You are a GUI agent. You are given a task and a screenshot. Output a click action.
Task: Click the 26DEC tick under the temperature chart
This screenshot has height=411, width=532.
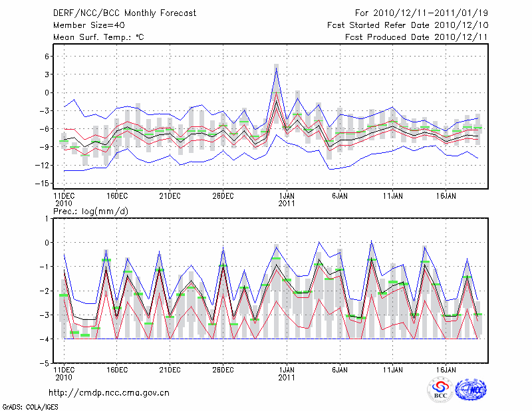[x=223, y=196]
